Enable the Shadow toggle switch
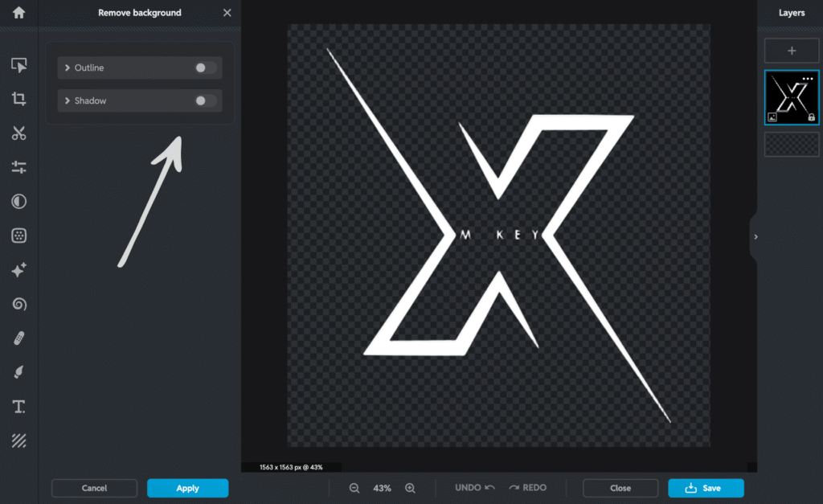The image size is (823, 504). click(205, 101)
